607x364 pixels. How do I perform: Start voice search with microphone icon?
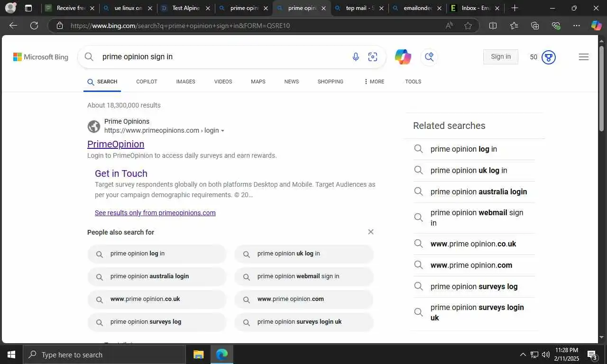coord(356,57)
